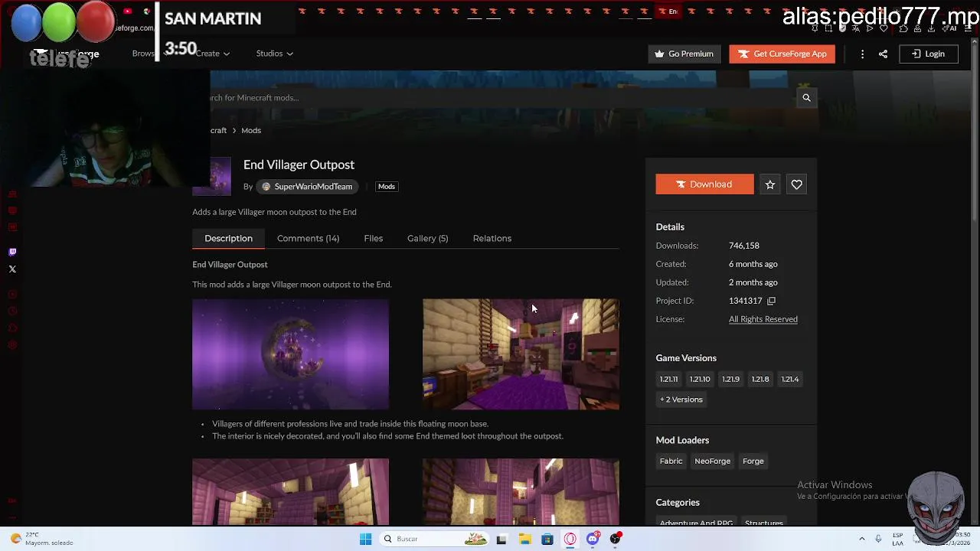Open the purple moon outpost screenshot
Screen dimensions: 980x551
coord(290,354)
